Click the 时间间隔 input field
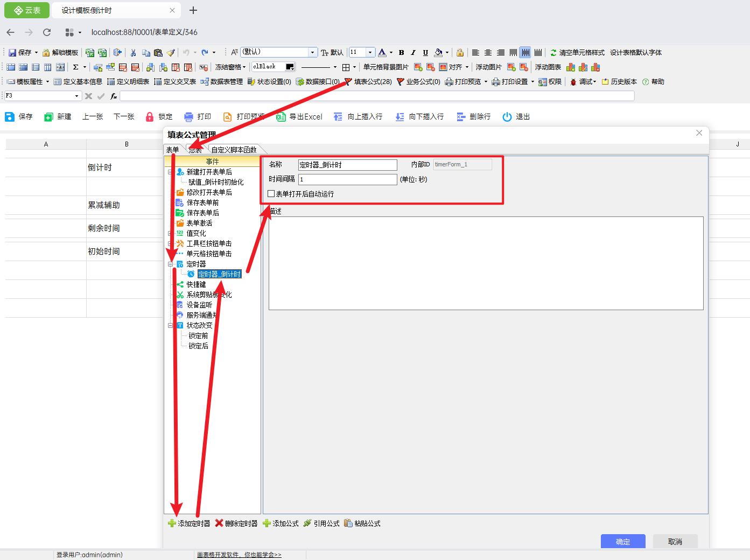750x560 pixels. click(x=348, y=179)
